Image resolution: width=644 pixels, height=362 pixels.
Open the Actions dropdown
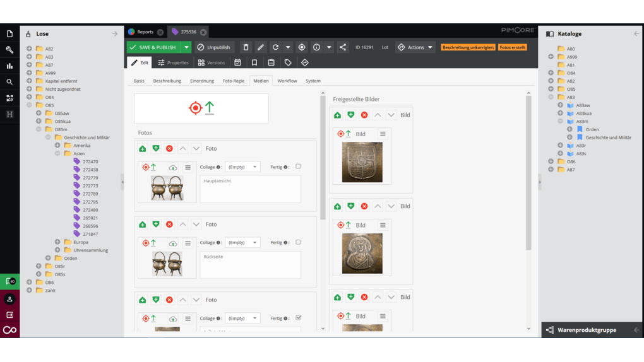[415, 47]
